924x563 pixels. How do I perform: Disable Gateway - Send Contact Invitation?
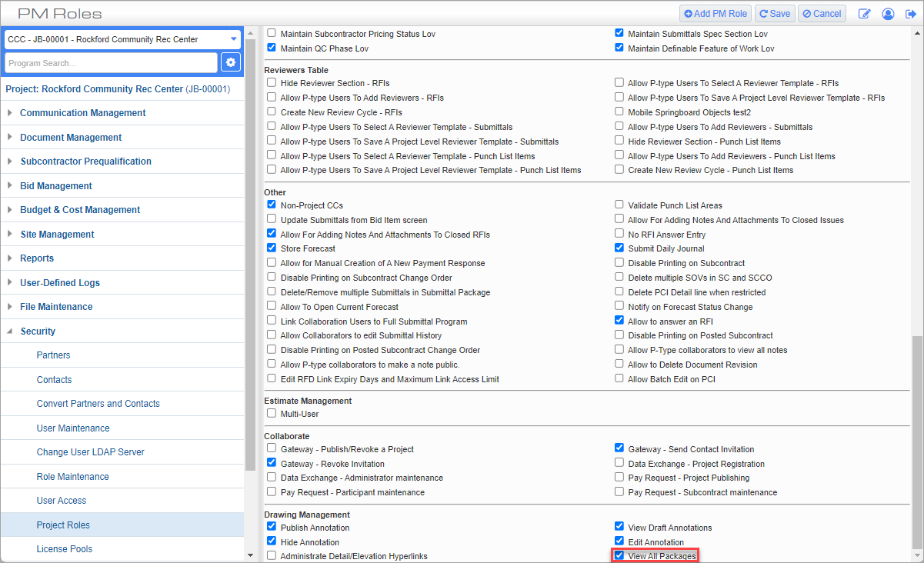pyautogui.click(x=619, y=448)
